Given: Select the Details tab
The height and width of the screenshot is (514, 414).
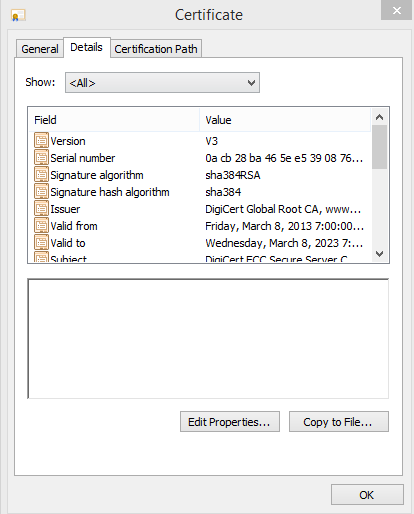Looking at the screenshot, I should pos(86,47).
